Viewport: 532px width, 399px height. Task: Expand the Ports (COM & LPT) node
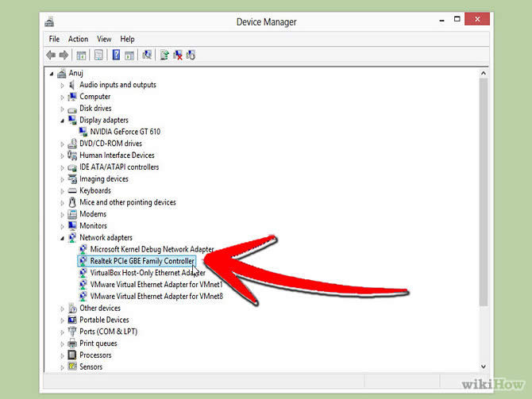tap(63, 332)
